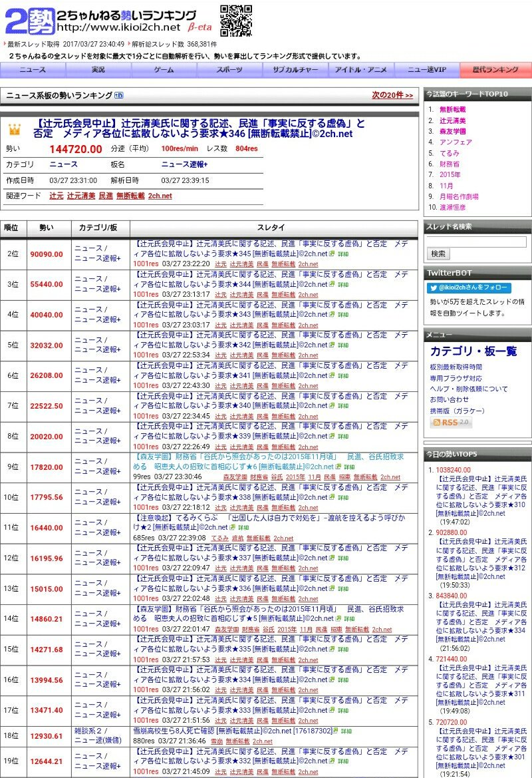Viewport: 532px width, 778px height.
Task: Click external link icon on 16位 thread
Action: pos(332,680)
